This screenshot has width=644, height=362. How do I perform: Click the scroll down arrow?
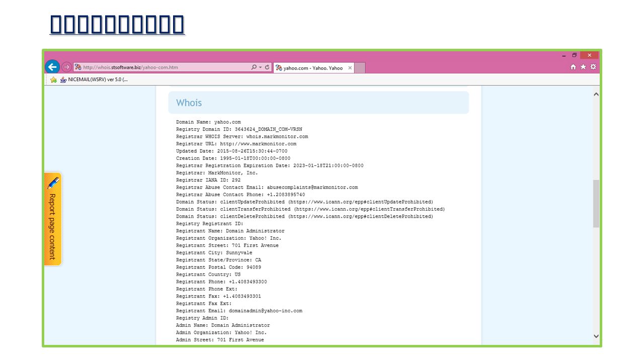pos(596,336)
